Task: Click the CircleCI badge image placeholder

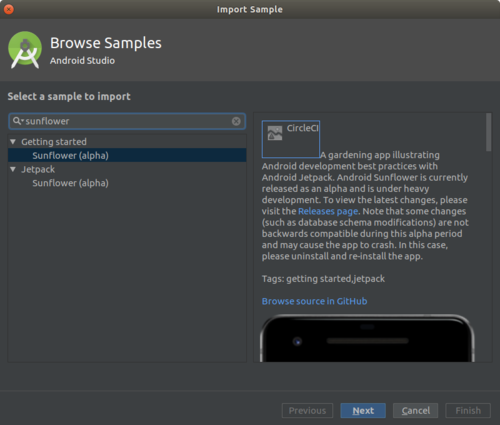Action: (291, 139)
